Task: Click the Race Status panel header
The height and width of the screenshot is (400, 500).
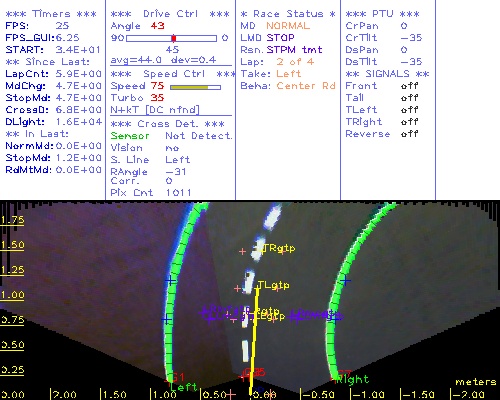Action: pyautogui.click(x=288, y=14)
